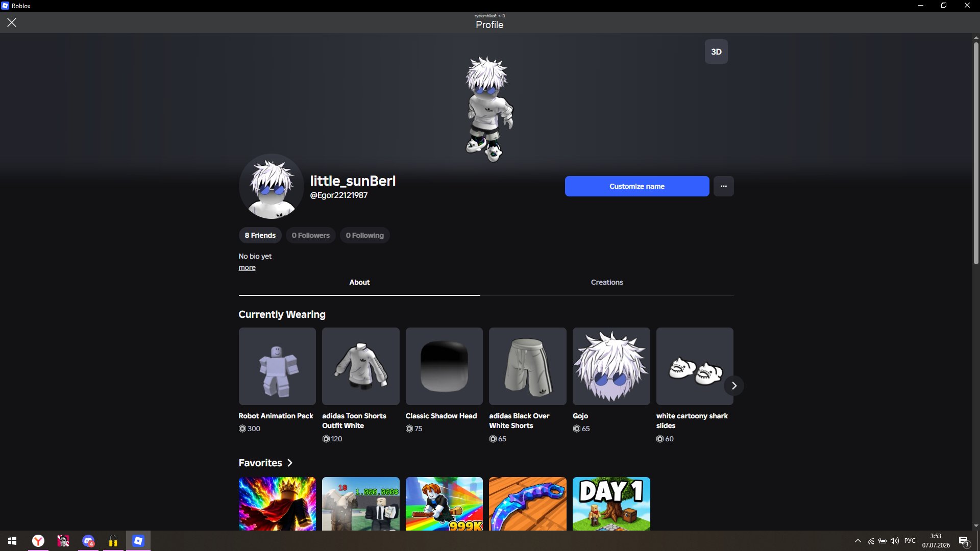Viewport: 980px width, 551px height.
Task: Click the scrollbar down arrow
Action: click(x=976, y=526)
